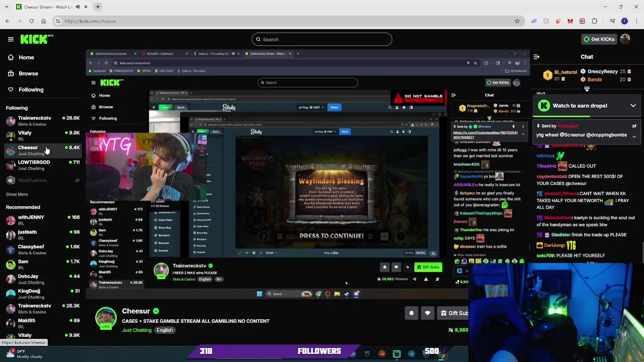Screen dimensions: 644x362
Task: Click Gift Subs button for Cheesur
Action: [x=453, y=313]
